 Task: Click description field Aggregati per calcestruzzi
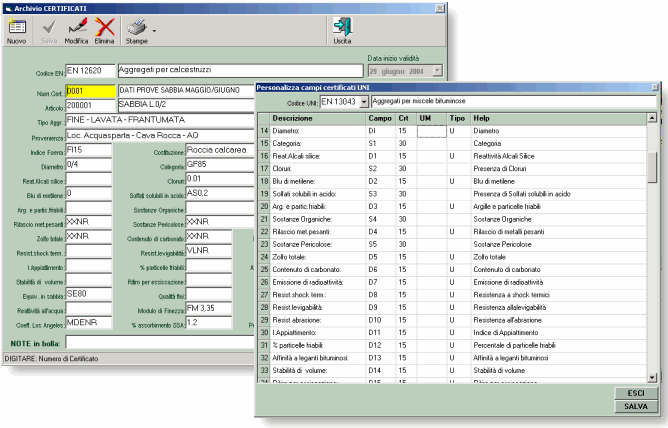(x=240, y=70)
